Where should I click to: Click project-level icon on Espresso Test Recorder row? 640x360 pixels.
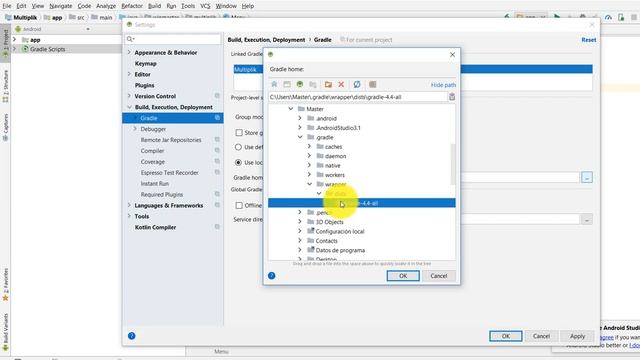pos(217,173)
